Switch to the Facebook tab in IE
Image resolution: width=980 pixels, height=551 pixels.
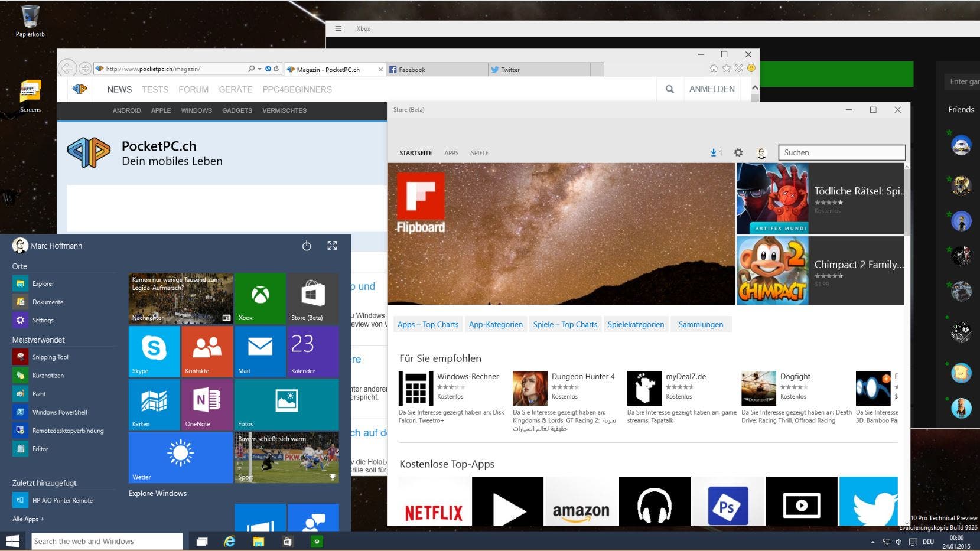(x=438, y=70)
